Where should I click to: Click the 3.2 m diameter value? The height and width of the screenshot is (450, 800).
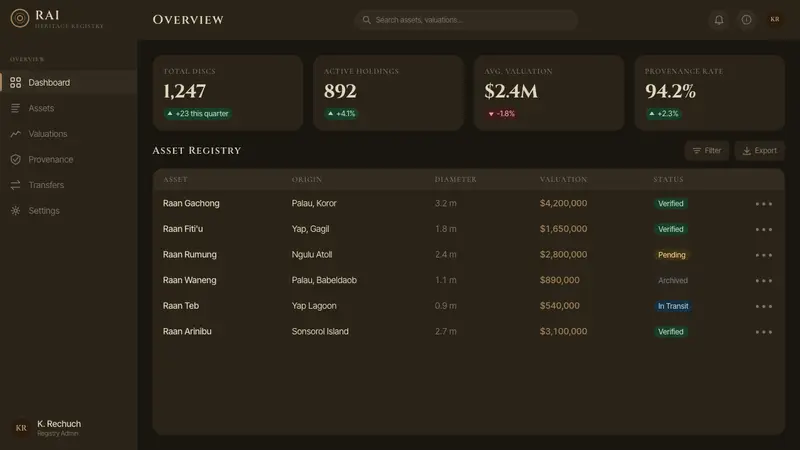click(445, 203)
